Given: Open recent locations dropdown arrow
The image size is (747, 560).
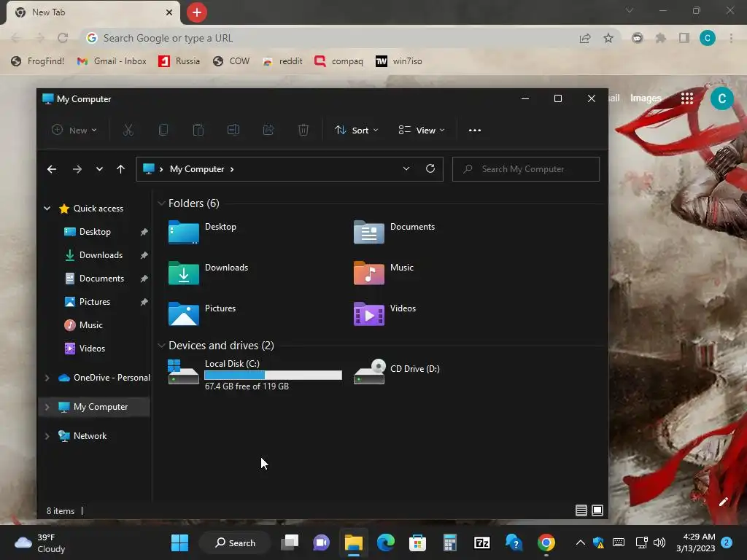Looking at the screenshot, I should point(99,169).
